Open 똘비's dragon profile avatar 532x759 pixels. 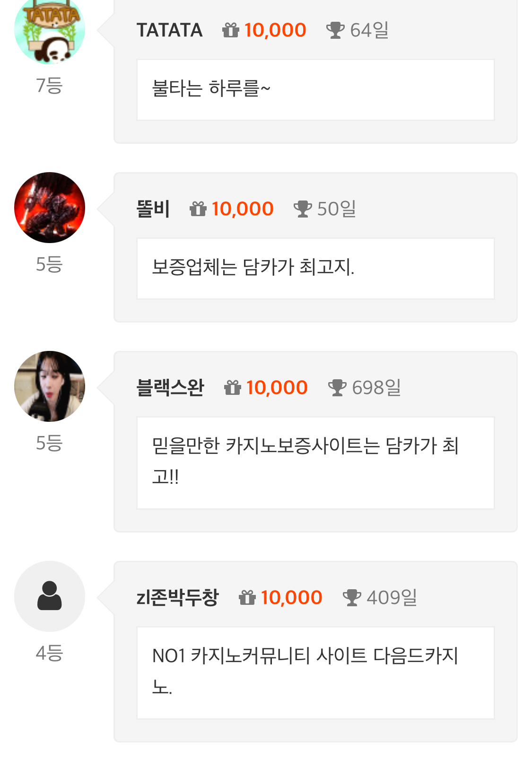point(50,208)
